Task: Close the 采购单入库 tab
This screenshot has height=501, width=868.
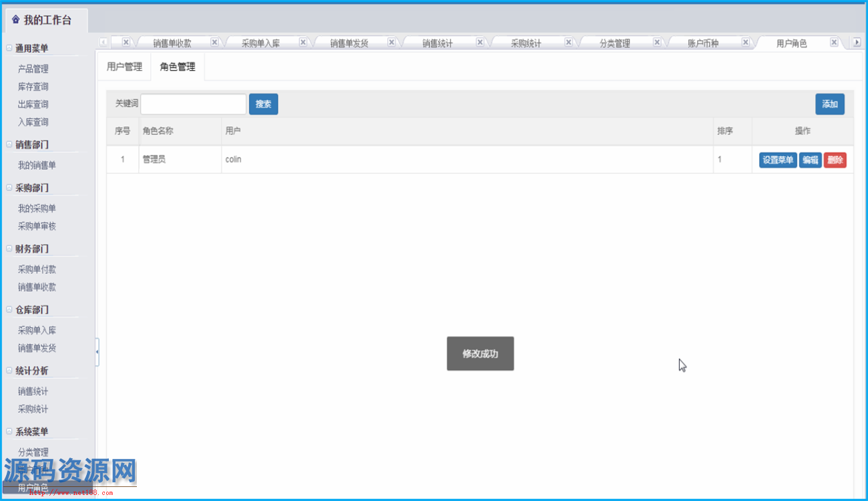Action: click(x=303, y=42)
